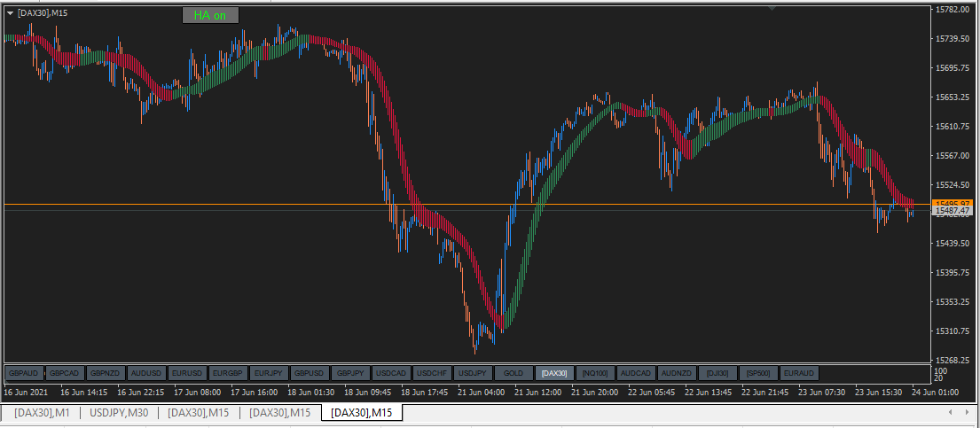This screenshot has height=428, width=980.
Task: Click the highlighted [DAX30] symbol button
Action: click(554, 374)
